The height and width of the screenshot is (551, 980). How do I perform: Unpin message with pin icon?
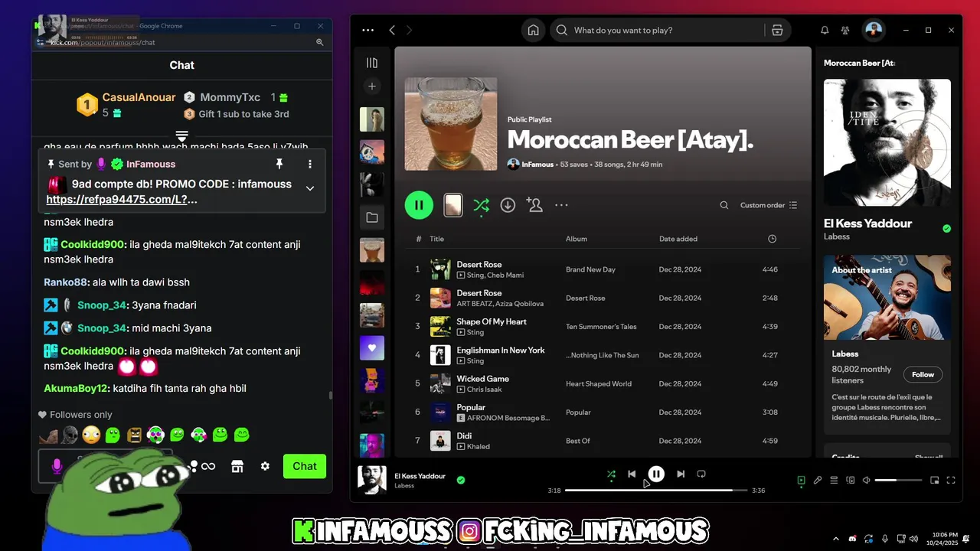point(279,164)
